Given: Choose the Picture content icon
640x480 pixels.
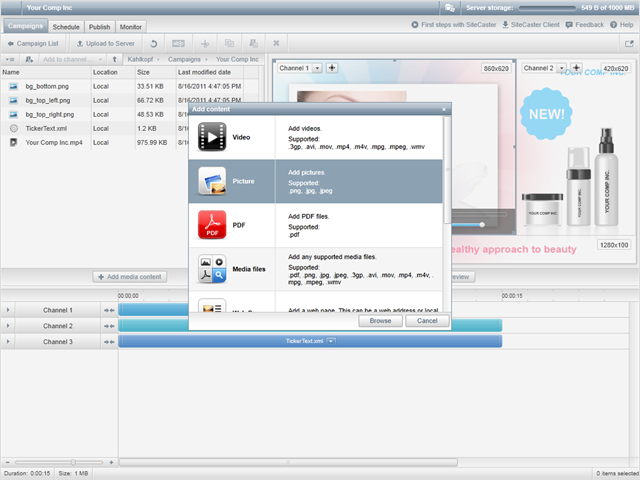Looking at the screenshot, I should (x=212, y=181).
